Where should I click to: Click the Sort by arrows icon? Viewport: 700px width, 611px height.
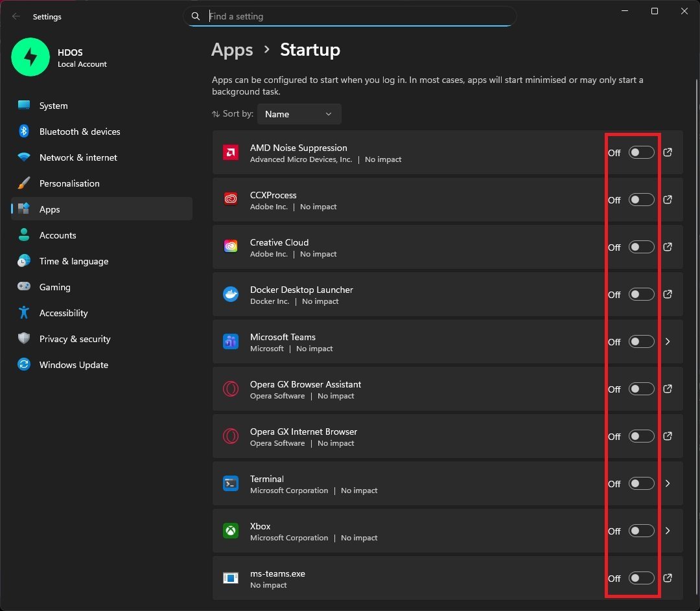coord(216,114)
